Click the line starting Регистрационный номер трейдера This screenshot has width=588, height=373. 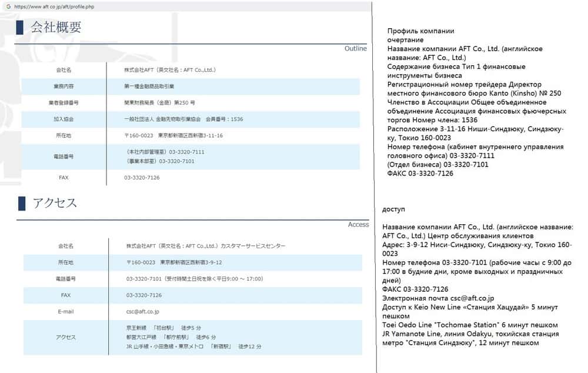pos(465,85)
